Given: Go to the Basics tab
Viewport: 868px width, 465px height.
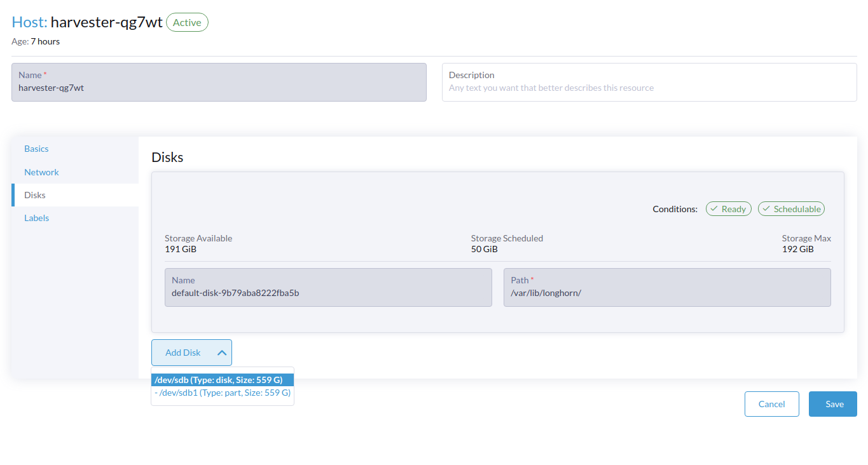Looking at the screenshot, I should click(x=36, y=149).
